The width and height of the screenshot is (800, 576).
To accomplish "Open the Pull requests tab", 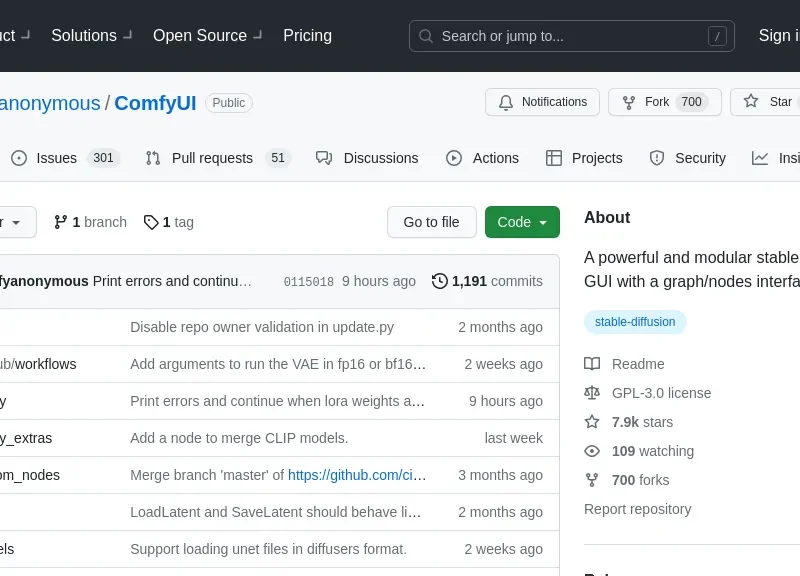I will pos(216,158).
